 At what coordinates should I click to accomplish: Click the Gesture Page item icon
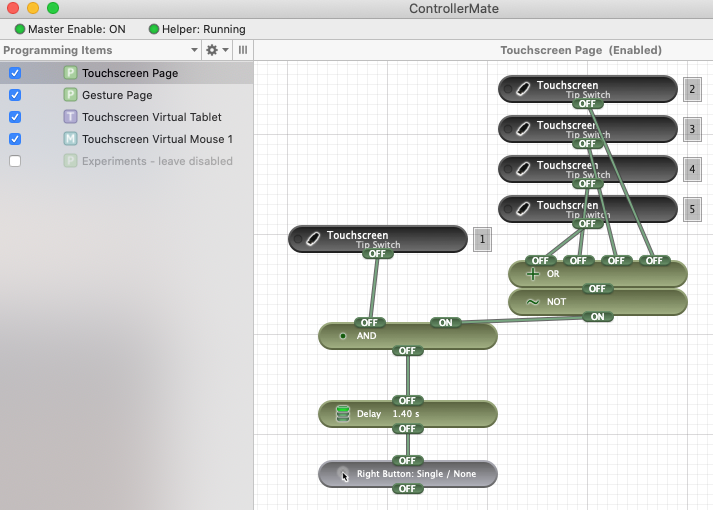[x=70, y=95]
